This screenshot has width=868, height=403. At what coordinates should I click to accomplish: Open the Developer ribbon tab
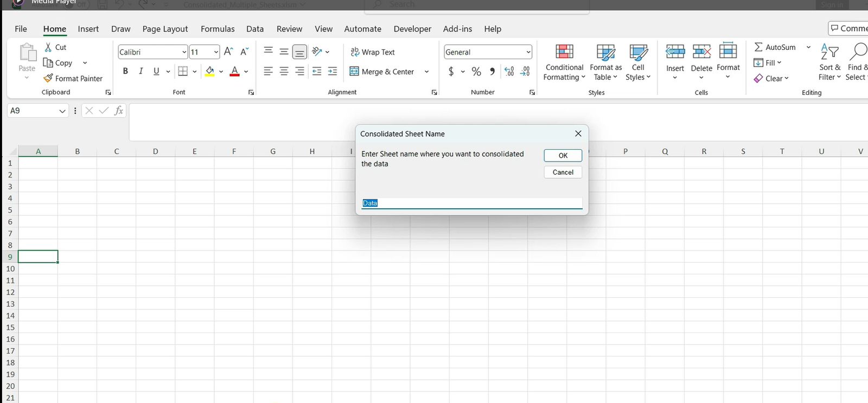[x=412, y=29]
